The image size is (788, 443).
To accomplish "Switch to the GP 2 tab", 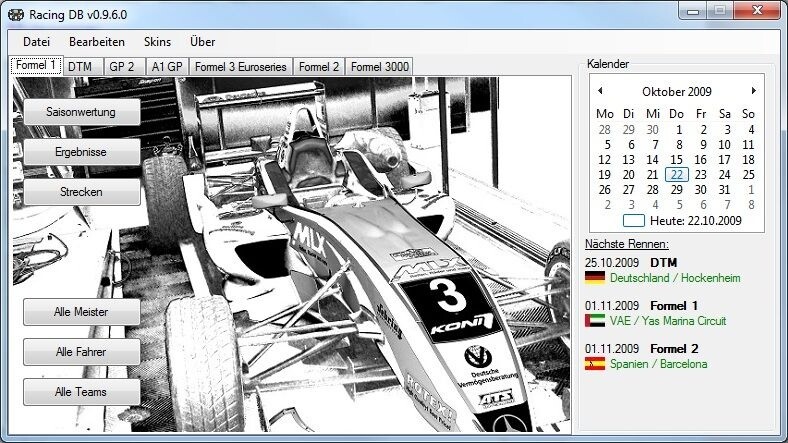I will tap(124, 67).
